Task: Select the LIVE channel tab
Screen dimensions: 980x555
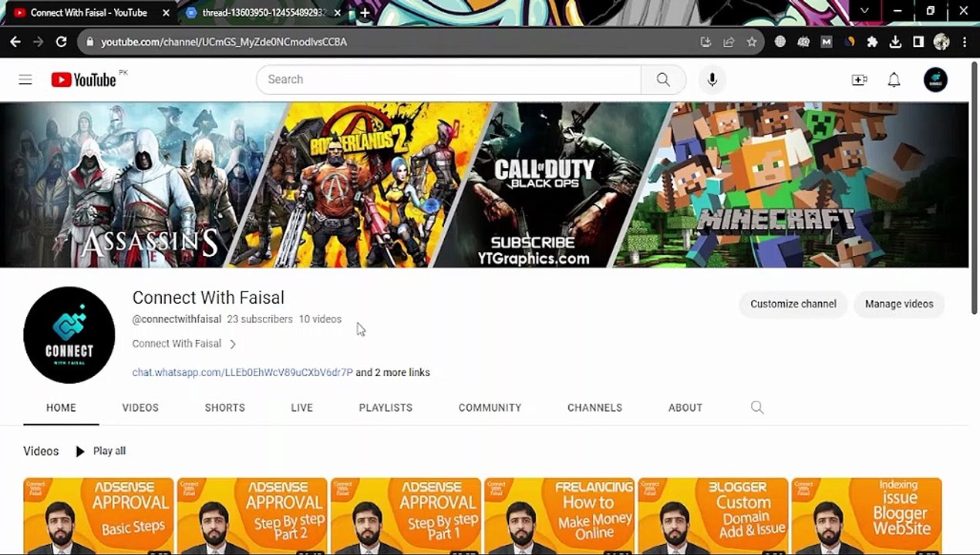Action: tap(301, 408)
